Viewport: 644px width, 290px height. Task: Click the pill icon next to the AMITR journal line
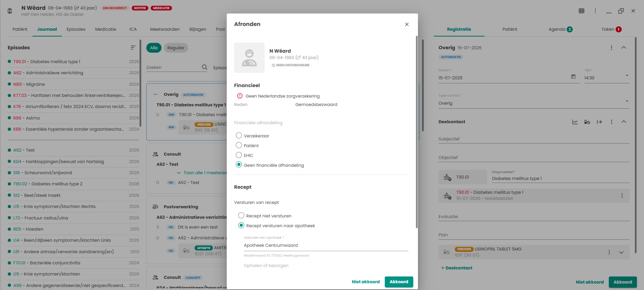point(186,251)
